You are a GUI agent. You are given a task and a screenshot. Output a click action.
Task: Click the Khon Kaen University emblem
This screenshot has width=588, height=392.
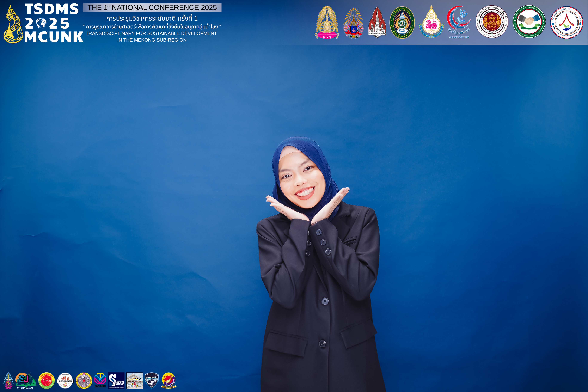coord(377,22)
